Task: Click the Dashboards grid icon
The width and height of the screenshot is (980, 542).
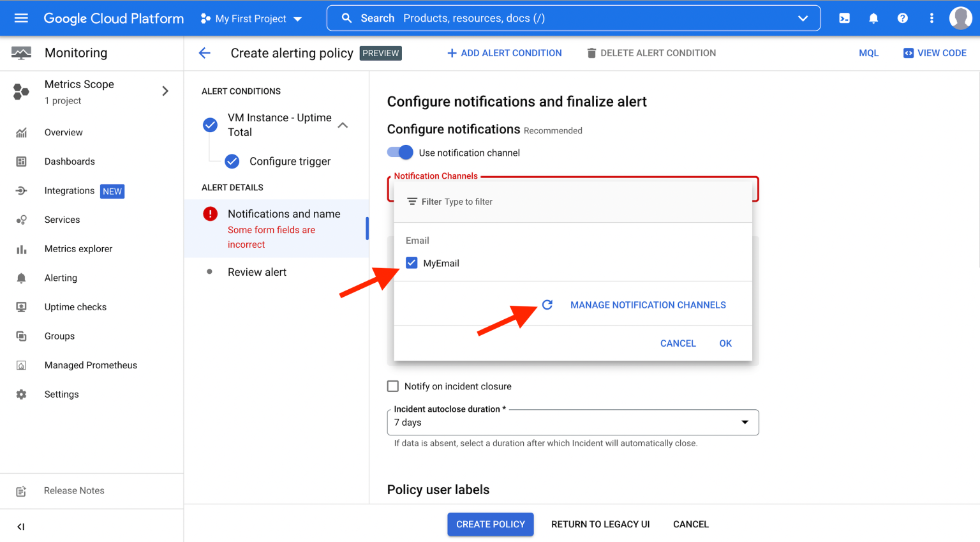Action: [21, 162]
